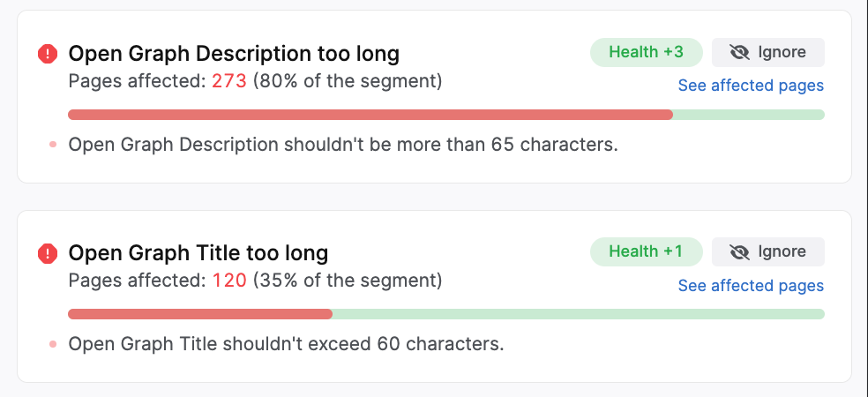This screenshot has height=397, width=868.
Task: Click the 60 characters recommendation text
Action: point(286,344)
